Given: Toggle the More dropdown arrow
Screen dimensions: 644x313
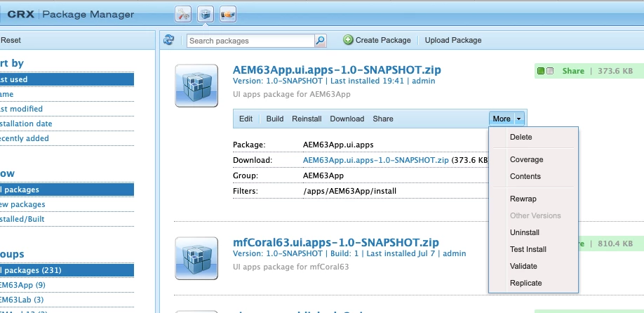Looking at the screenshot, I should [x=518, y=119].
